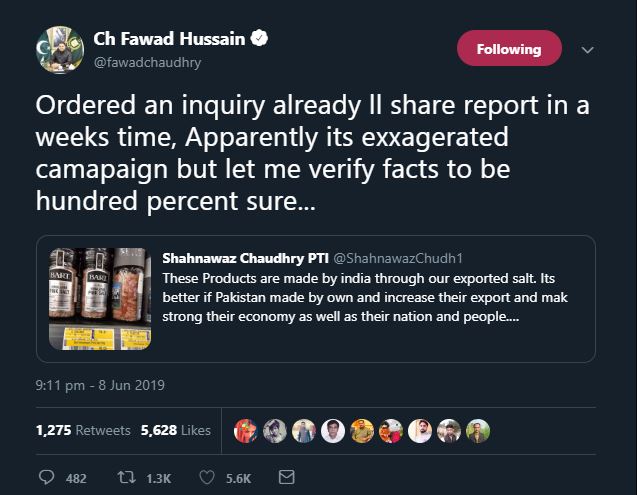Toggle the Following button
The width and height of the screenshot is (637, 495).
[x=509, y=49]
